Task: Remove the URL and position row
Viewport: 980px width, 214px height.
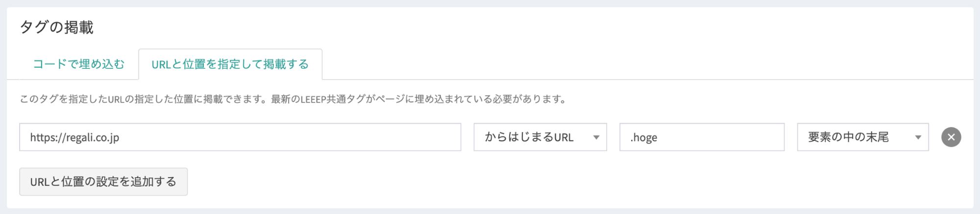Action: click(951, 137)
